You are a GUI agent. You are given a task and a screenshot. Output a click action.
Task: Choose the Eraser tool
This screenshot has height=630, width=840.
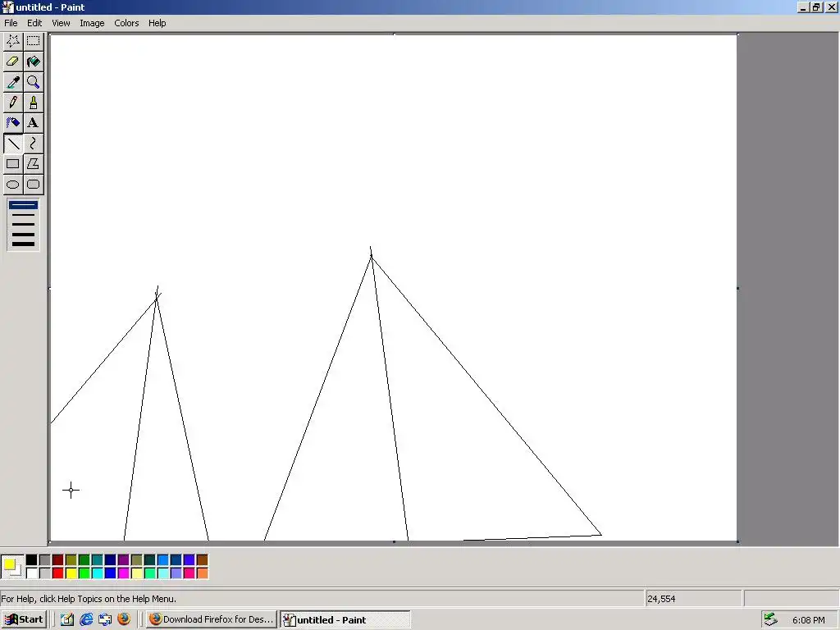pyautogui.click(x=13, y=62)
